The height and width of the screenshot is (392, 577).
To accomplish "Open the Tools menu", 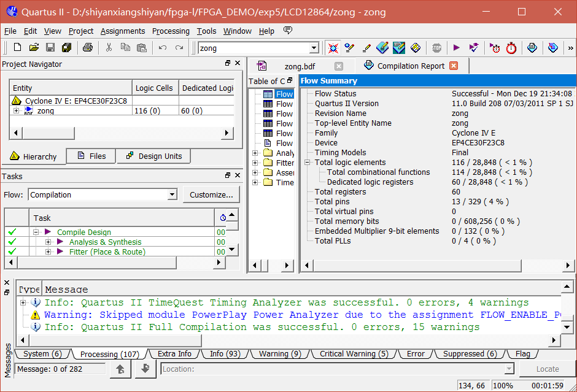I will [206, 31].
